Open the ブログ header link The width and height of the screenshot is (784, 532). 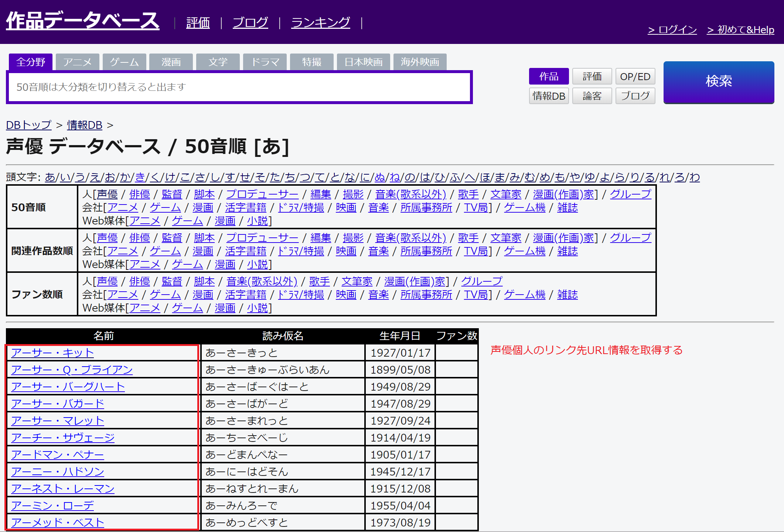tap(250, 23)
